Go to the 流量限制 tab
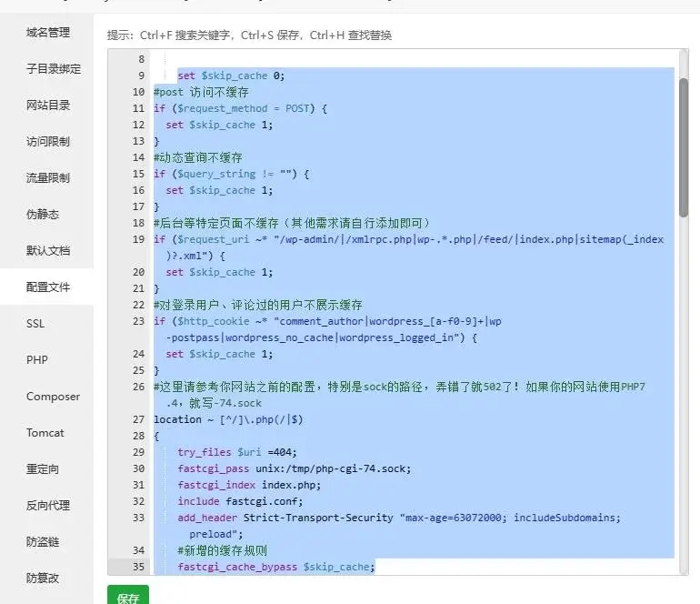 coord(47,178)
